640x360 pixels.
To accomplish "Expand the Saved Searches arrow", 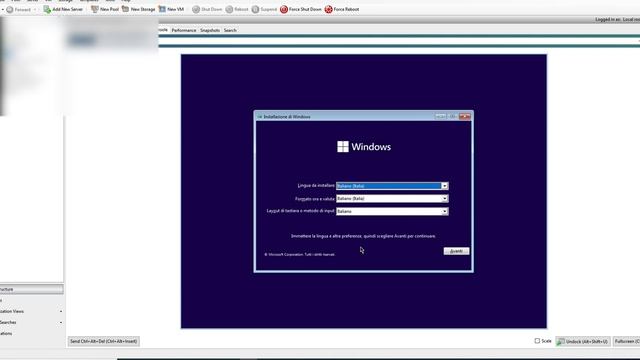I will pos(61,322).
